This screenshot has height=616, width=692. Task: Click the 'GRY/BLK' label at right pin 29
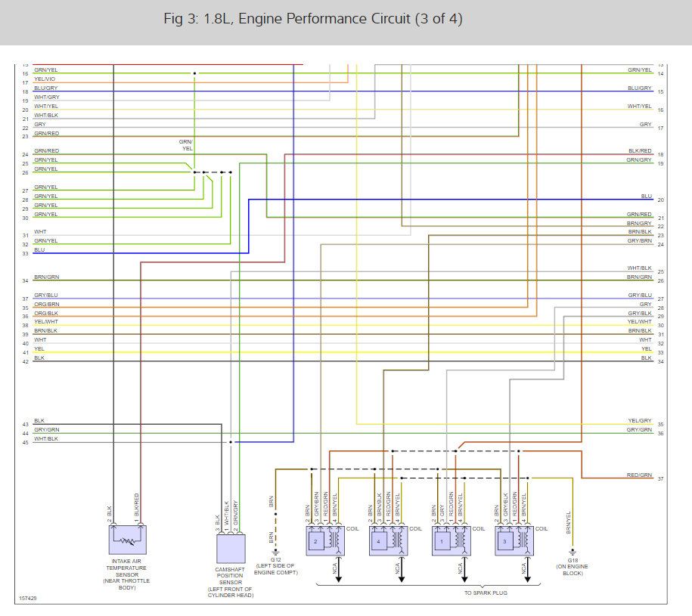coord(640,313)
